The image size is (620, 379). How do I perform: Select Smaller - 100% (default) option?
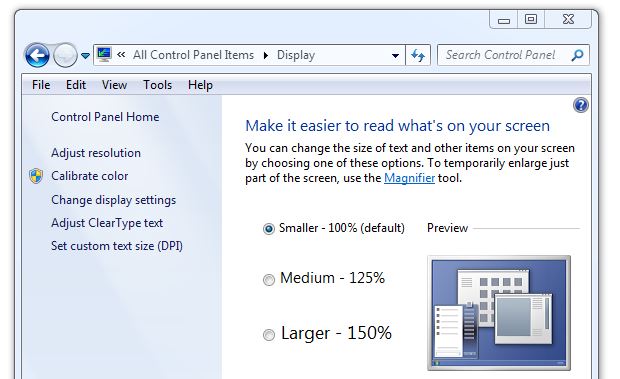tap(268, 228)
